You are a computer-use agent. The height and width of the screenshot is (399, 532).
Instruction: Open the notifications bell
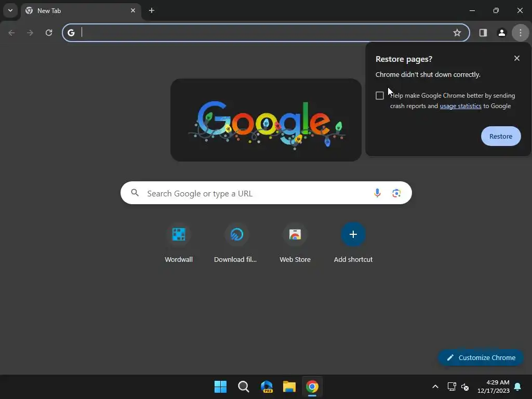point(518,387)
